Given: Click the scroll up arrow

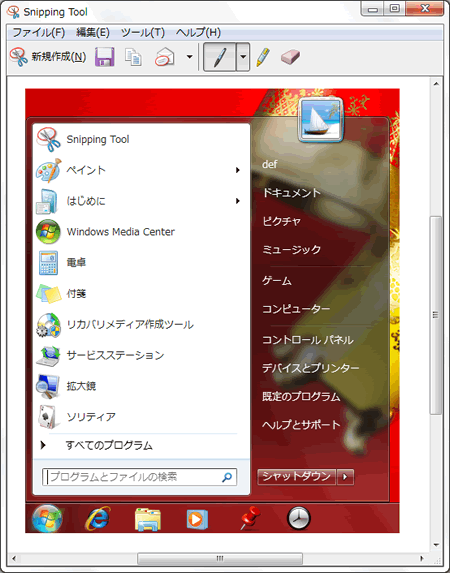Looking at the screenshot, I should 436,84.
